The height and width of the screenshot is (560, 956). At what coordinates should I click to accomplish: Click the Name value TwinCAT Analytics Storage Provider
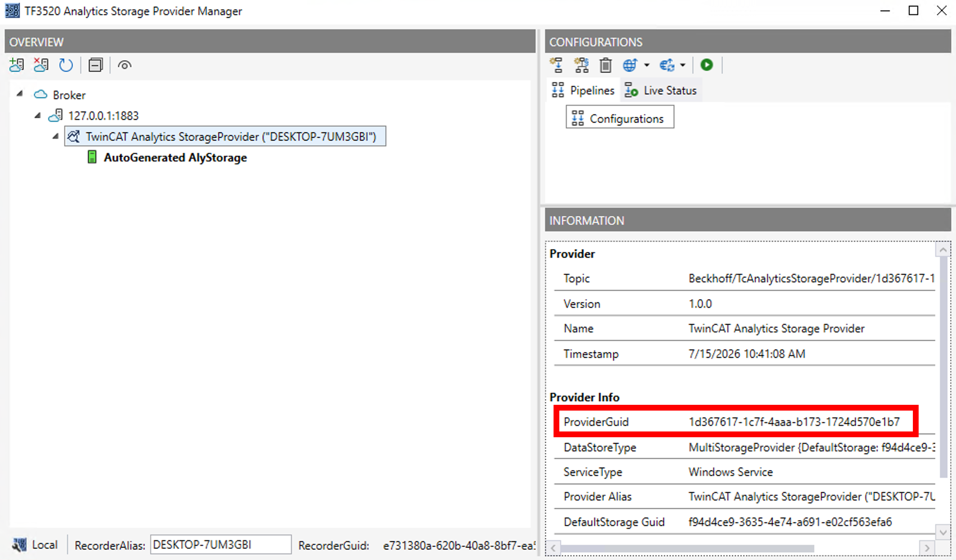(776, 328)
